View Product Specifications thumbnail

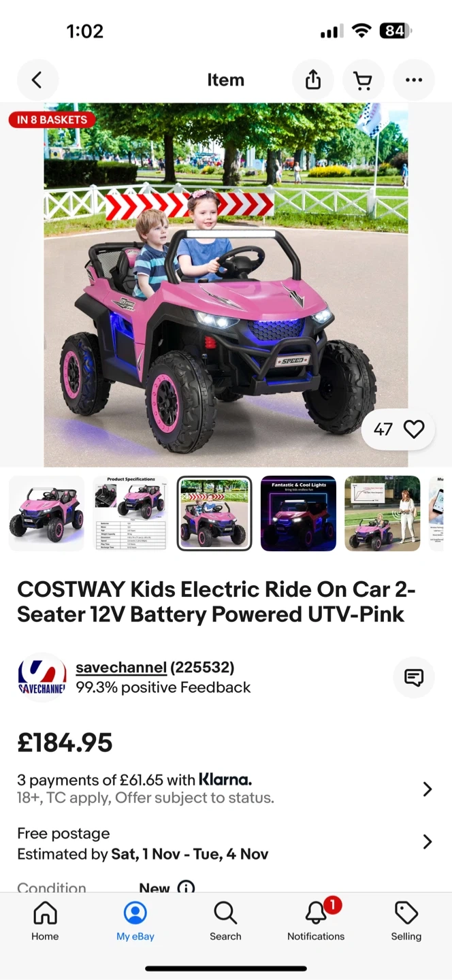coord(131,513)
